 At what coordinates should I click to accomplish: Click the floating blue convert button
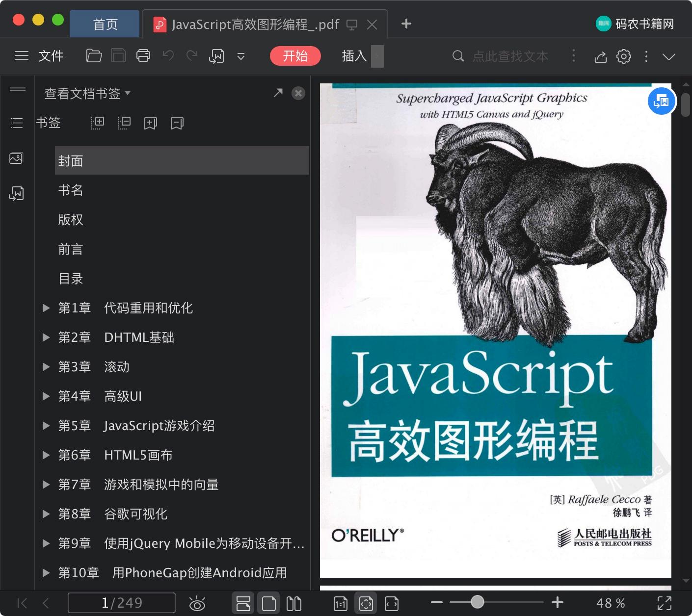tap(661, 101)
